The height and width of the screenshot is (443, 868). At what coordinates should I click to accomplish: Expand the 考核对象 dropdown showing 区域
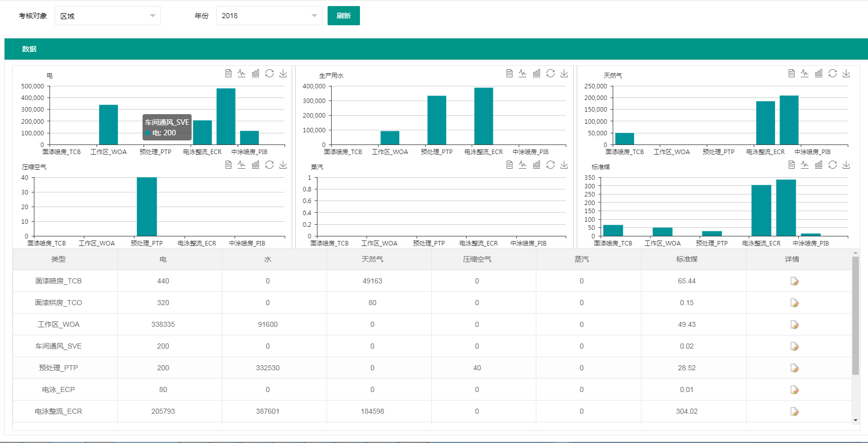click(107, 16)
